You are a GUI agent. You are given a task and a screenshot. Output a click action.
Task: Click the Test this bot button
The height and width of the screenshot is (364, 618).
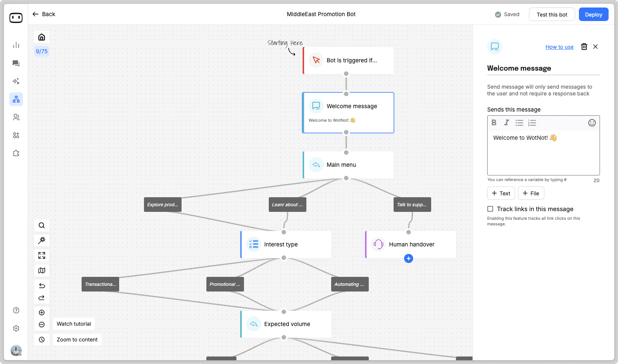coord(552,14)
